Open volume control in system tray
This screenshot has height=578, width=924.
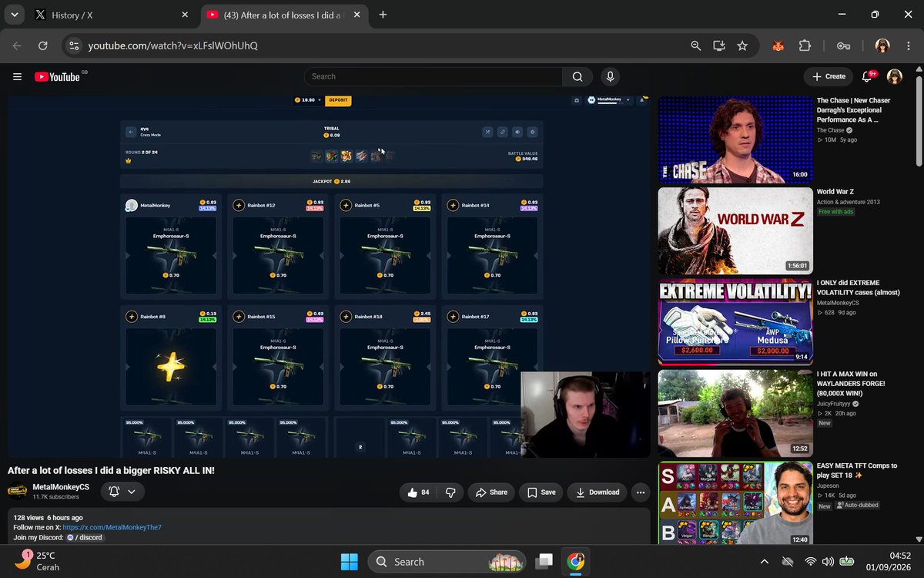pyautogui.click(x=828, y=562)
